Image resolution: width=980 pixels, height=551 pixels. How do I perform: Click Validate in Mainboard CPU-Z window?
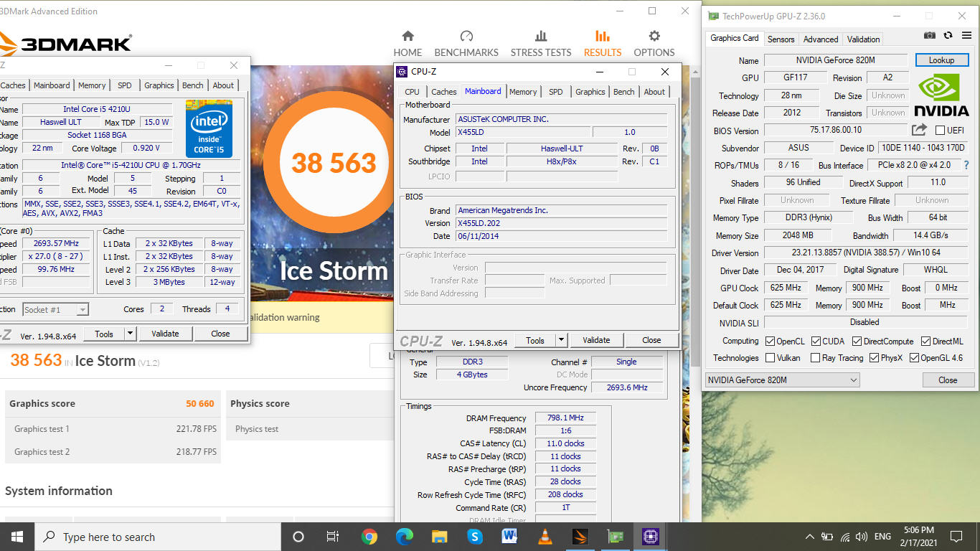(596, 340)
